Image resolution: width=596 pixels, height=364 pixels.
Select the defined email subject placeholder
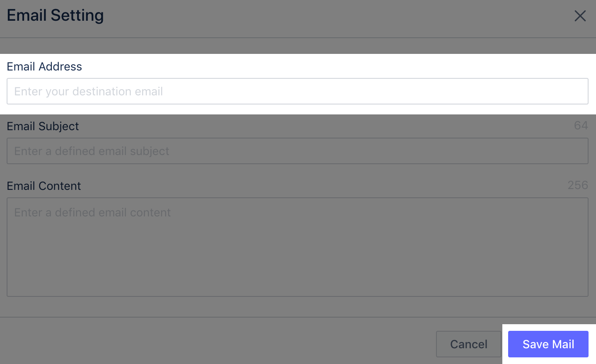92,151
